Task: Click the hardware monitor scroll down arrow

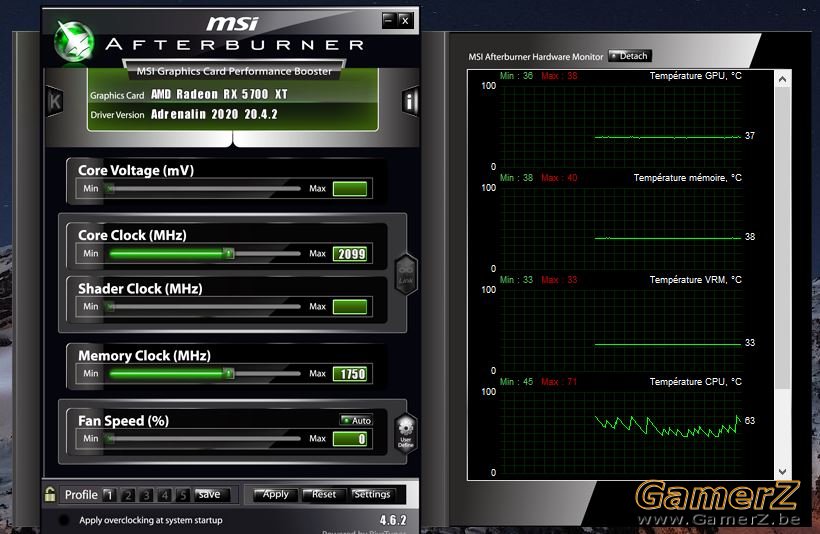Action: 782,471
